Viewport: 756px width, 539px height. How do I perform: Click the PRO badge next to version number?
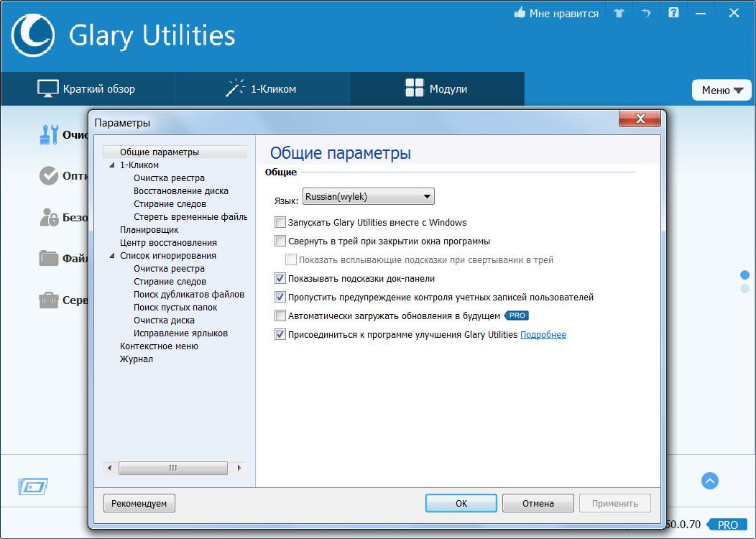pyautogui.click(x=727, y=525)
